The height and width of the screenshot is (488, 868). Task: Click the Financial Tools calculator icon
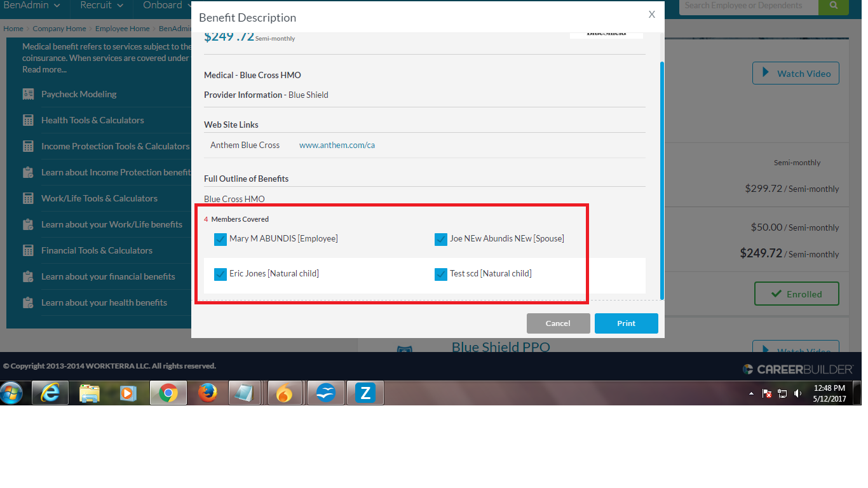pos(28,250)
